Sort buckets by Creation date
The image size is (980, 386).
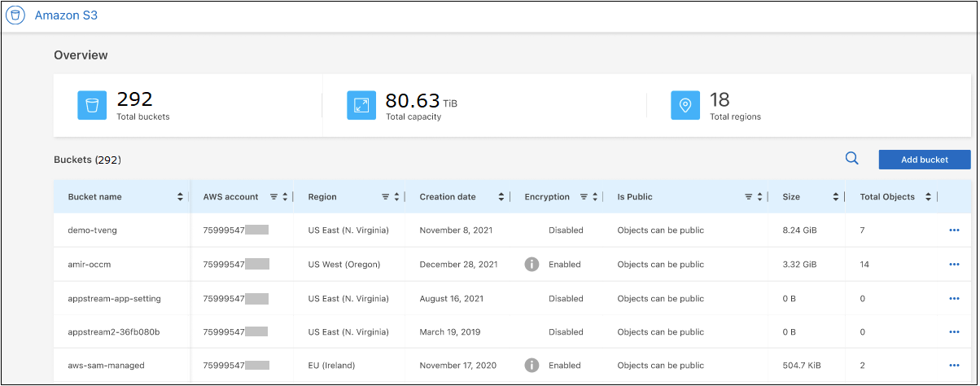[501, 197]
